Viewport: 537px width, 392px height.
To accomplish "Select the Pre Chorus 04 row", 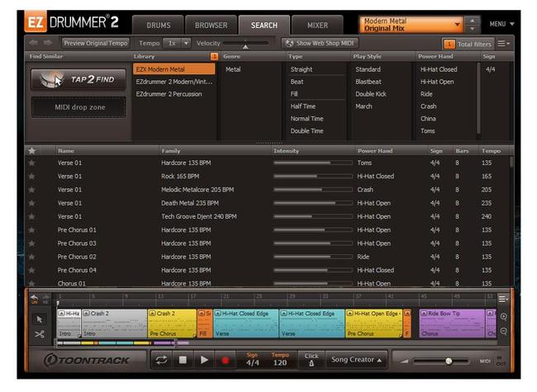I will [x=267, y=270].
